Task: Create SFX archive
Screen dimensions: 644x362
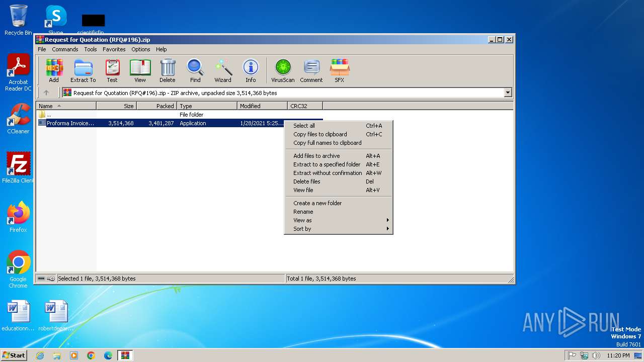Action: [340, 70]
